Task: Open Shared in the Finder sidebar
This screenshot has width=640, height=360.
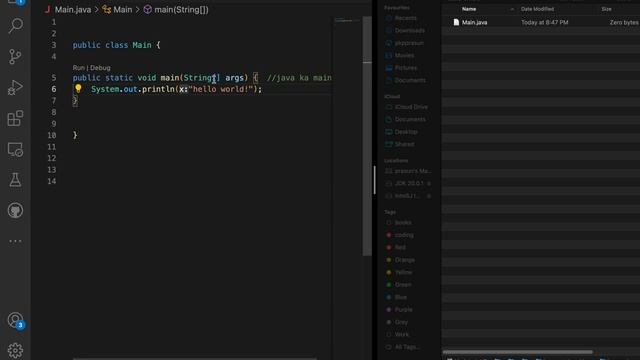Action: pos(404,144)
